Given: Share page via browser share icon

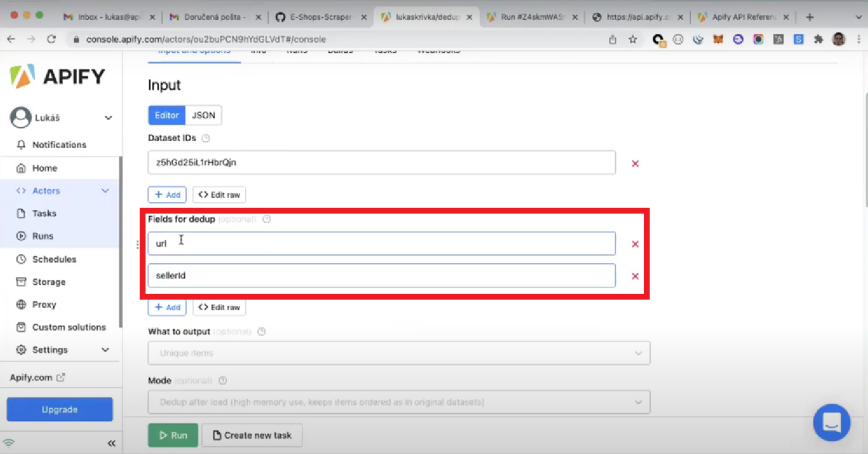Looking at the screenshot, I should (612, 39).
